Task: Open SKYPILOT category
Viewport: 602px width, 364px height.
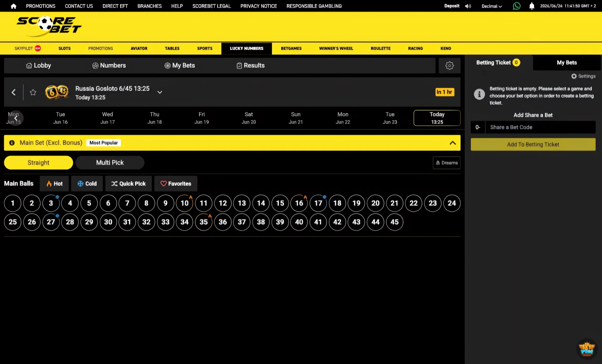Action: pyautogui.click(x=28, y=48)
